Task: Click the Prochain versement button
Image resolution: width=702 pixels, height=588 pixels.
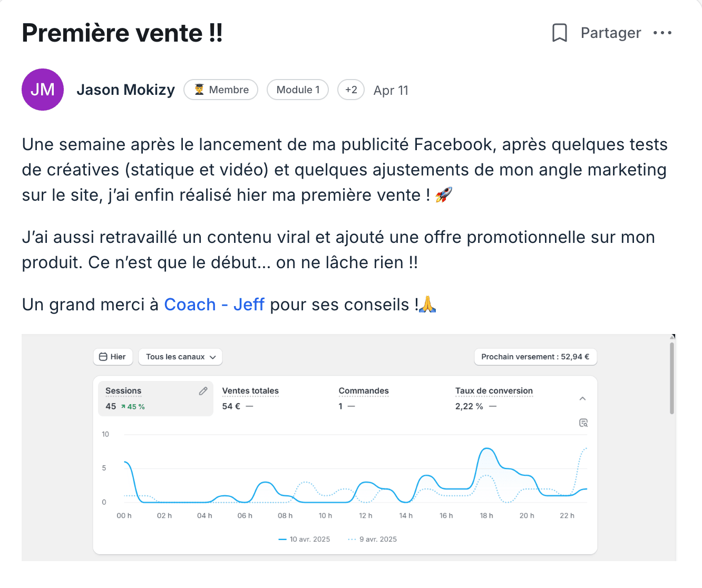Action: 535,357
